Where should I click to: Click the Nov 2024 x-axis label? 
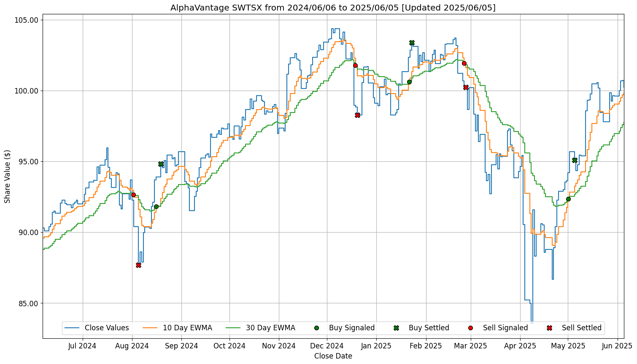pyautogui.click(x=279, y=346)
